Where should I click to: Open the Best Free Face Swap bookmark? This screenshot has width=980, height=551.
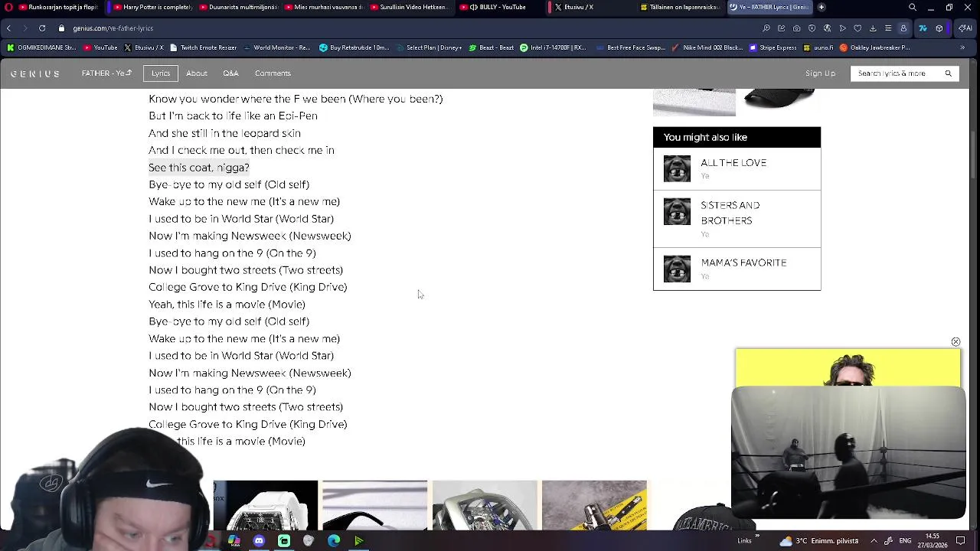[x=629, y=47]
